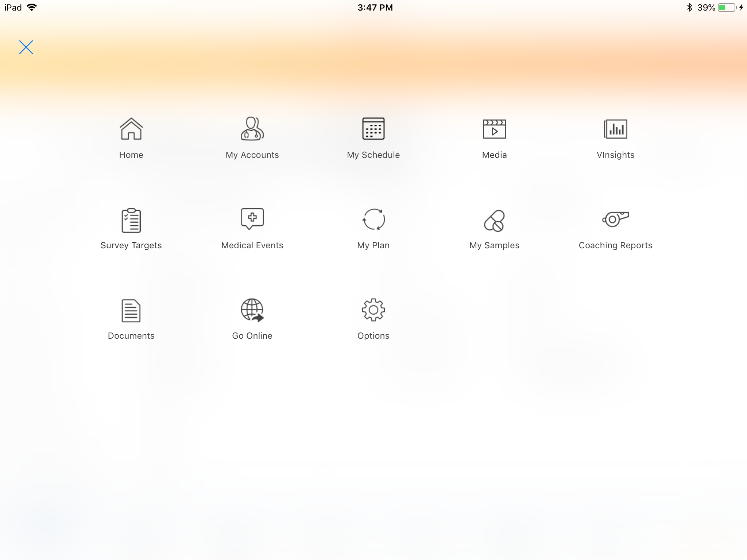Open the Options gear icon
This screenshot has height=560, width=747.
tap(373, 310)
